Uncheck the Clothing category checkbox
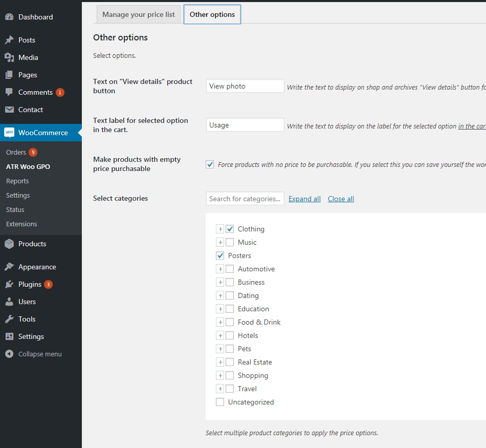Image resolution: width=486 pixels, height=448 pixels. [230, 229]
